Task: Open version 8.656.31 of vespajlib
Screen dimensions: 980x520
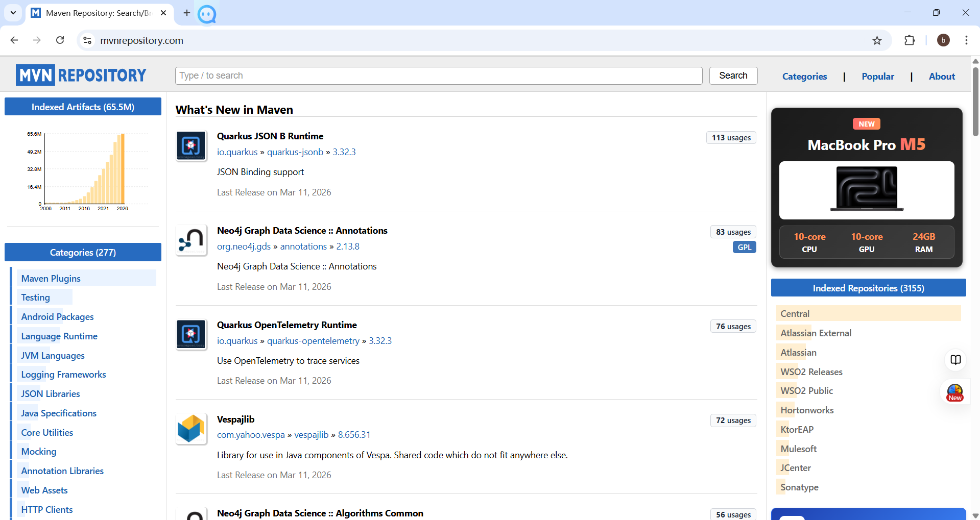Action: click(x=354, y=435)
